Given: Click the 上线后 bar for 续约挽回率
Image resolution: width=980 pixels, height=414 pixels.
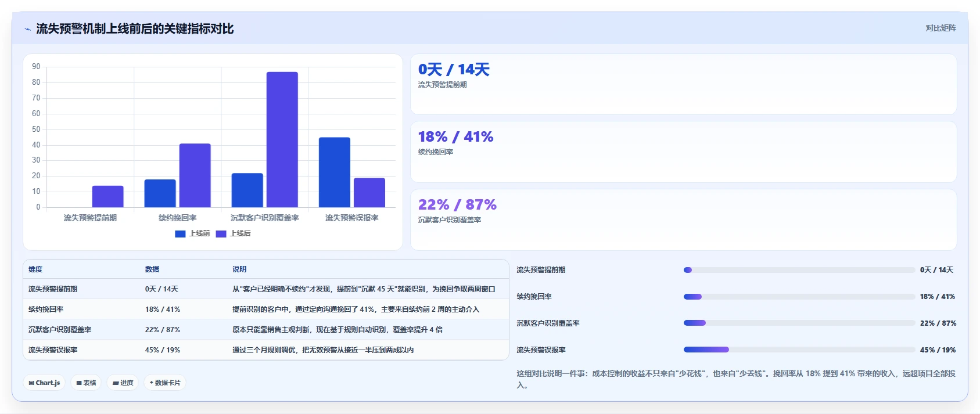Looking at the screenshot, I should [x=195, y=175].
